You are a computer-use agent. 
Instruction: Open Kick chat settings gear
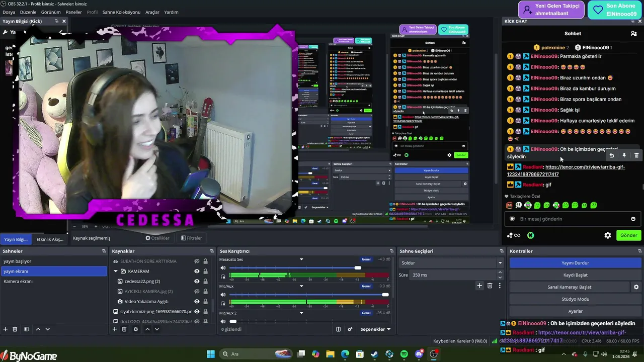tap(608, 235)
